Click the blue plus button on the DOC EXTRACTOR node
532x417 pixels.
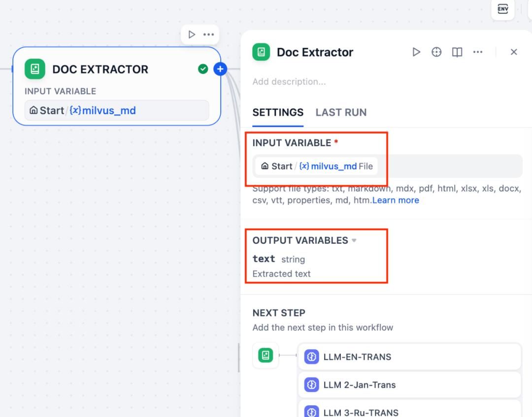click(x=220, y=69)
